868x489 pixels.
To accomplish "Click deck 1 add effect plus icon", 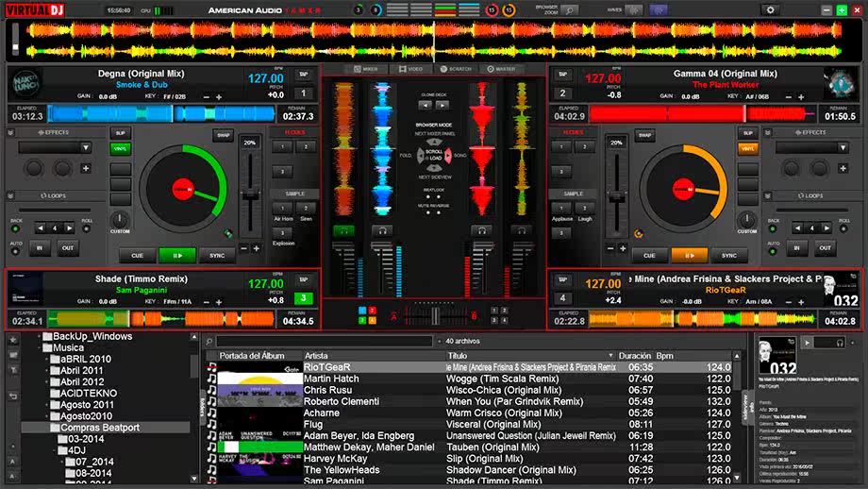I will pyautogui.click(x=86, y=168).
